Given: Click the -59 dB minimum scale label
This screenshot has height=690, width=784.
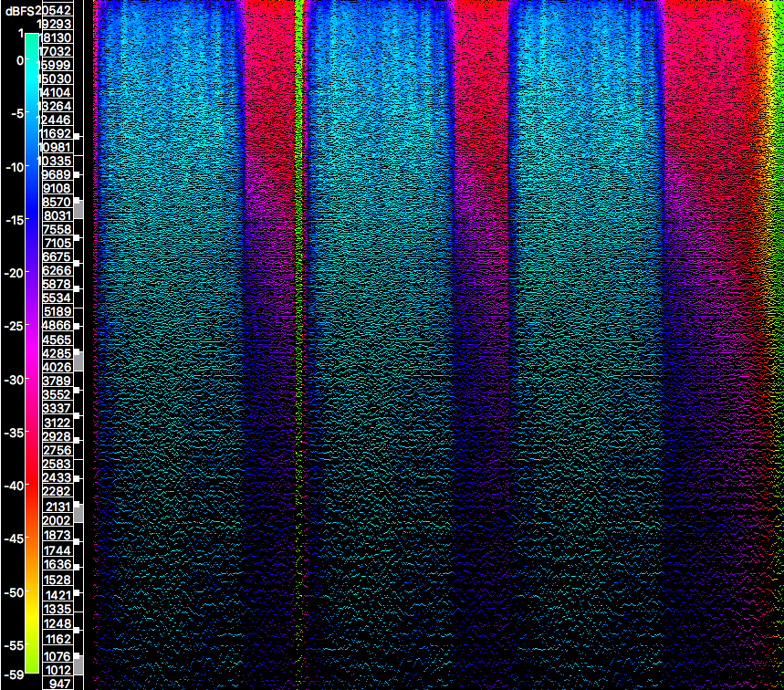Looking at the screenshot, I should coord(15,674).
